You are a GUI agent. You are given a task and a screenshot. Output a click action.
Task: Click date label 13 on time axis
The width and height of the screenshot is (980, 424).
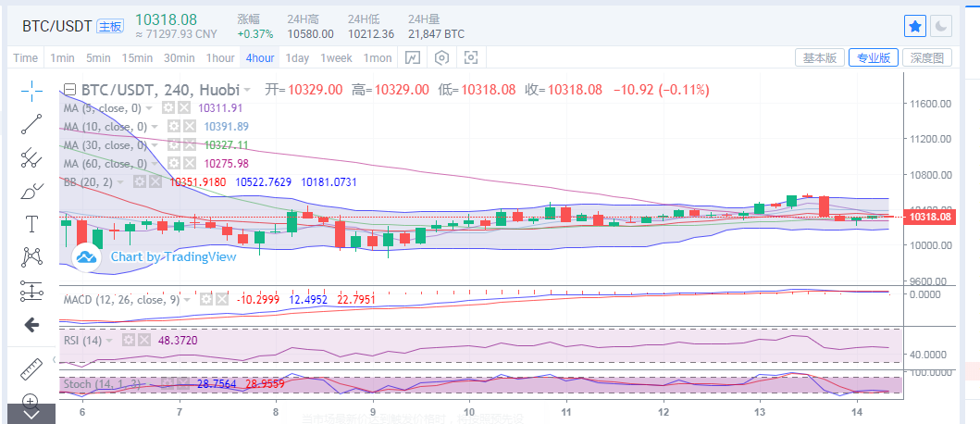pyautogui.click(x=760, y=412)
